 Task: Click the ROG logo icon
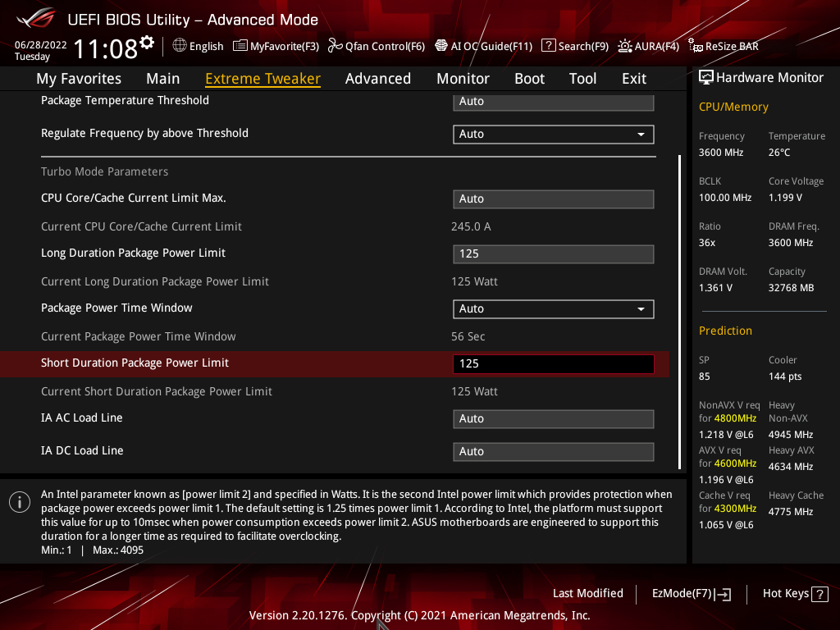click(x=36, y=18)
